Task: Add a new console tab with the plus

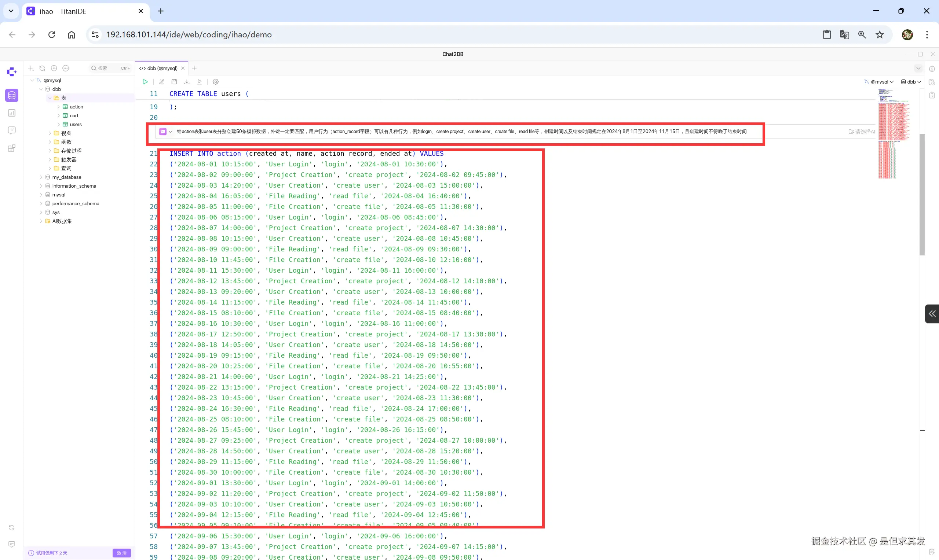Action: 194,68
